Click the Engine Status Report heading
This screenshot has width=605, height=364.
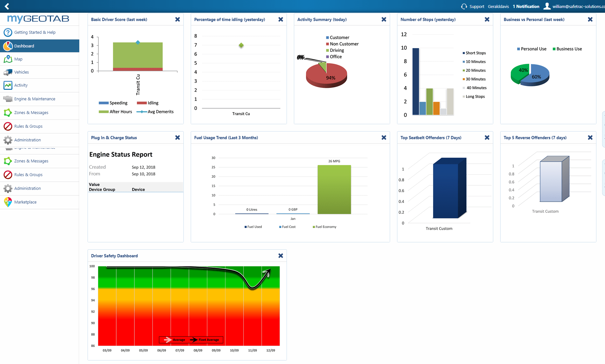(121, 154)
